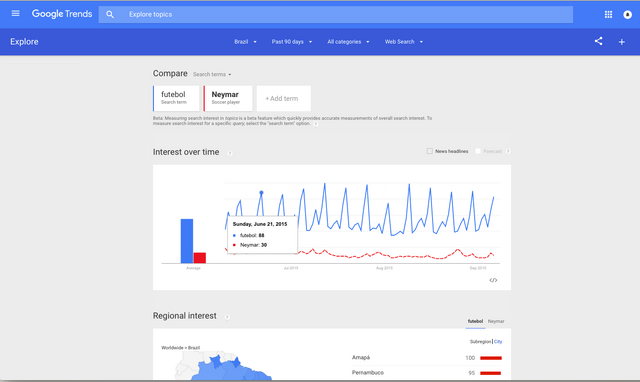Click the Amapá region row

(x=427, y=358)
